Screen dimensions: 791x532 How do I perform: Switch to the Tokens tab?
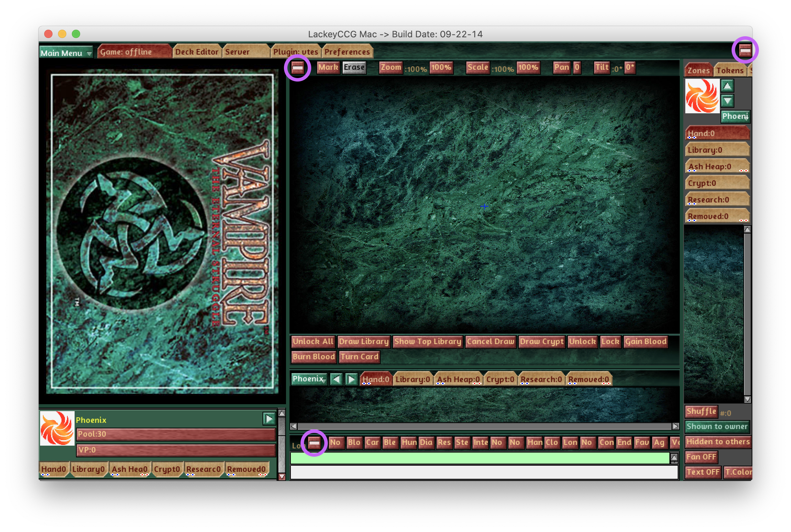click(730, 70)
